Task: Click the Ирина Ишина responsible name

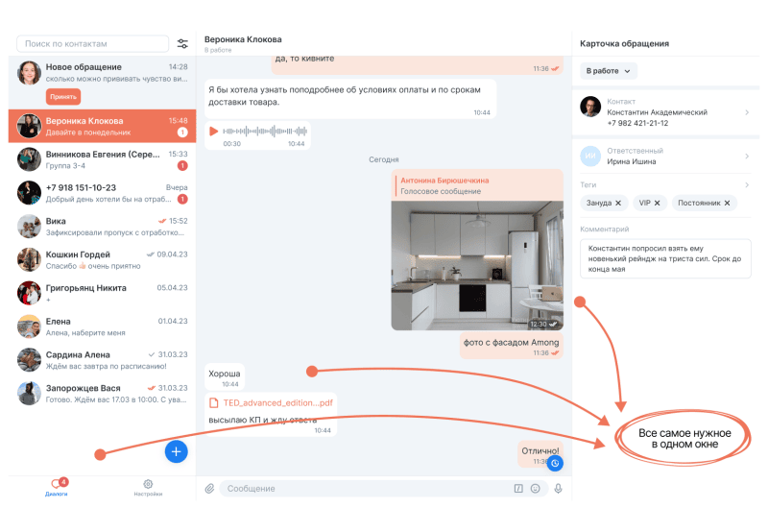Action: pos(632,161)
